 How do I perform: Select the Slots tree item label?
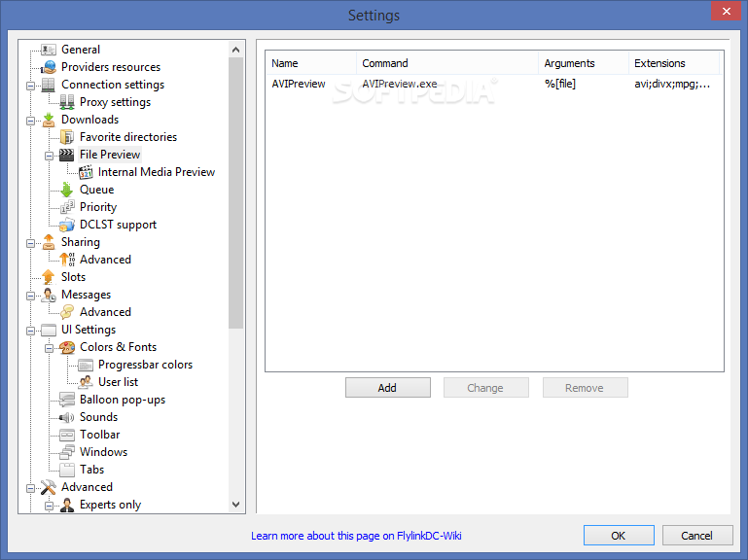coord(74,277)
